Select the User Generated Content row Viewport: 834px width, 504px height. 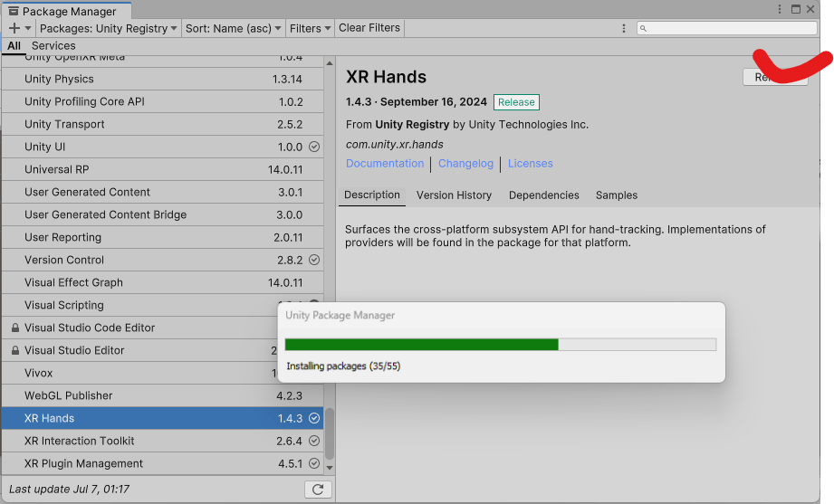[162, 192]
